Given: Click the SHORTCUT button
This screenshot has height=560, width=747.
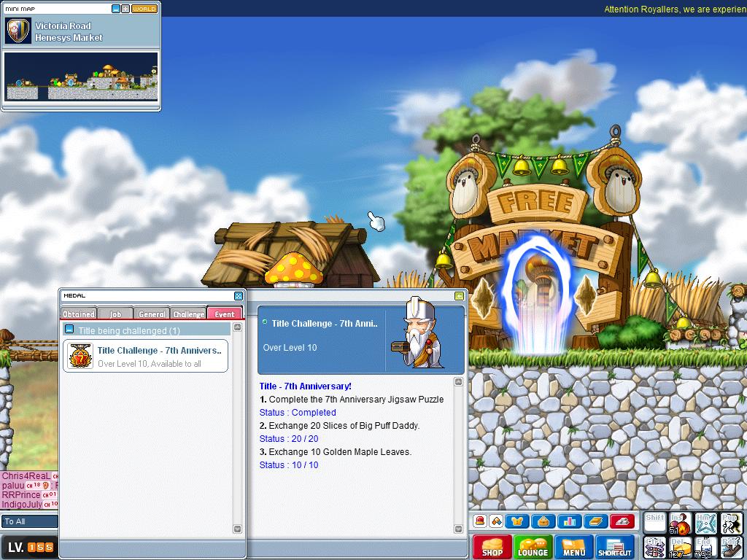Looking at the screenshot, I should tap(615, 547).
